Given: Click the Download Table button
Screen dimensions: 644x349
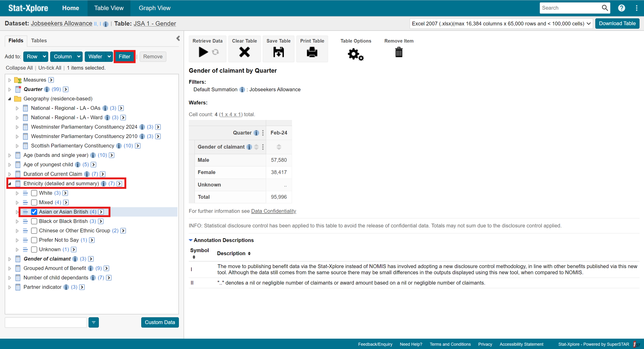Looking at the screenshot, I should [617, 24].
